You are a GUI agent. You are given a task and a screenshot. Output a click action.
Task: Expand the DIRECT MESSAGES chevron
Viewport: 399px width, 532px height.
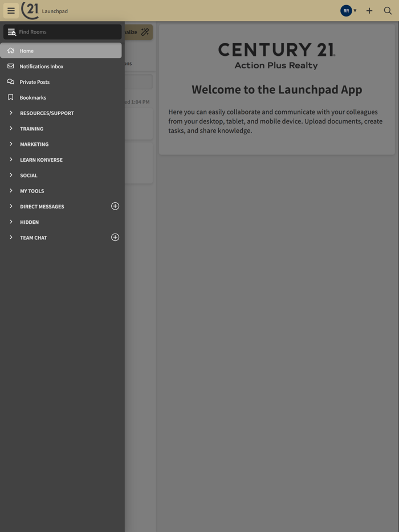[11, 206]
